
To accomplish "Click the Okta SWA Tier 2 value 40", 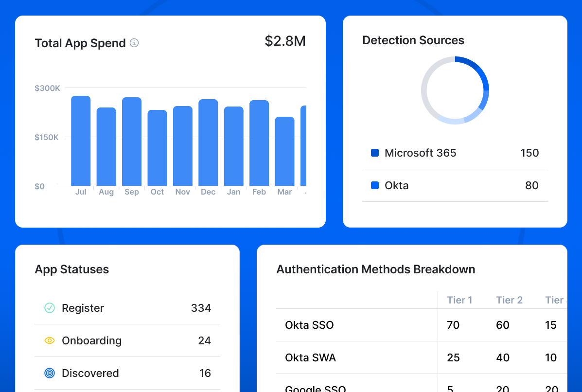I will click(x=503, y=357).
